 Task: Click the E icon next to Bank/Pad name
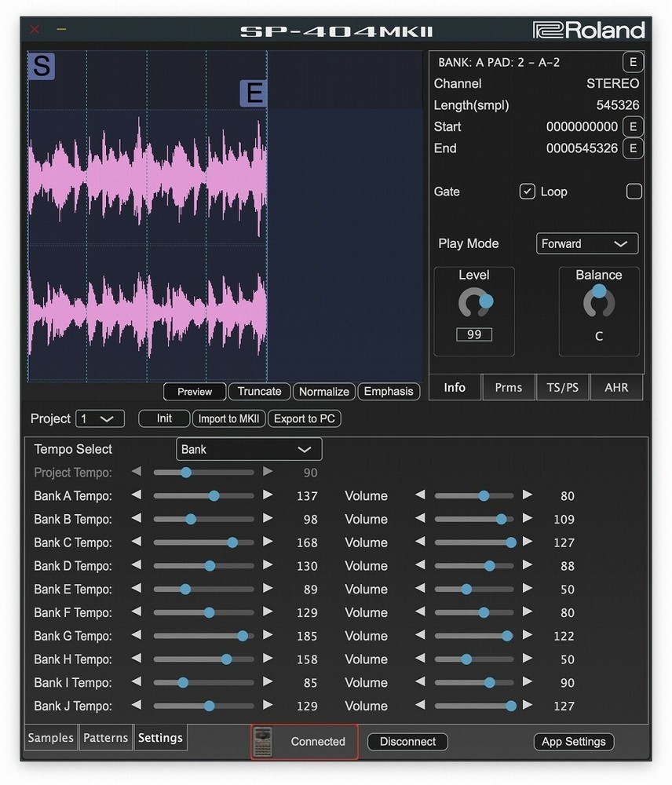(633, 63)
